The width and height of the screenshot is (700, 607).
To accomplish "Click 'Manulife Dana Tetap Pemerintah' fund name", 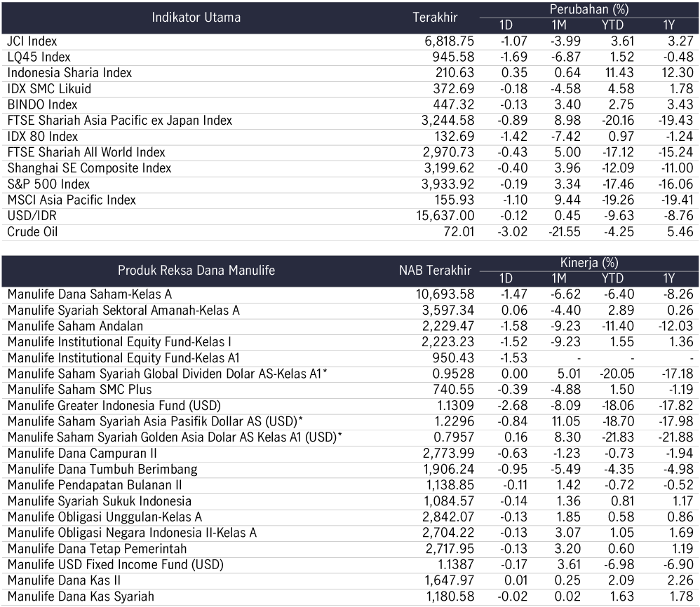I will click(x=97, y=549).
